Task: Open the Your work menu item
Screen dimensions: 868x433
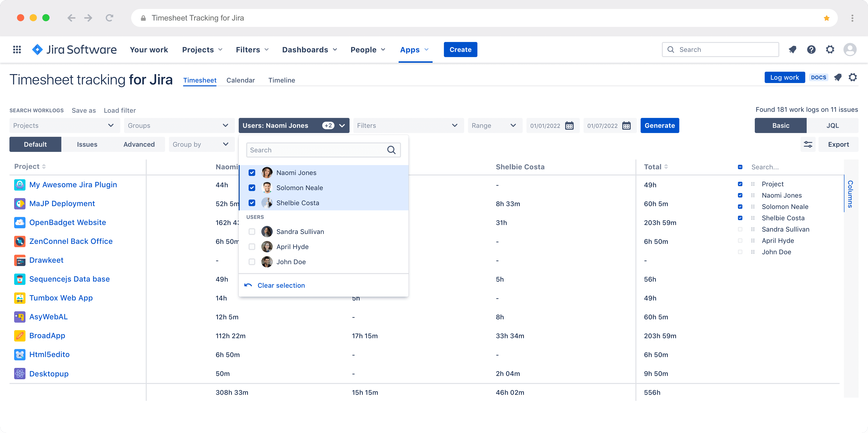Action: pyautogui.click(x=149, y=50)
